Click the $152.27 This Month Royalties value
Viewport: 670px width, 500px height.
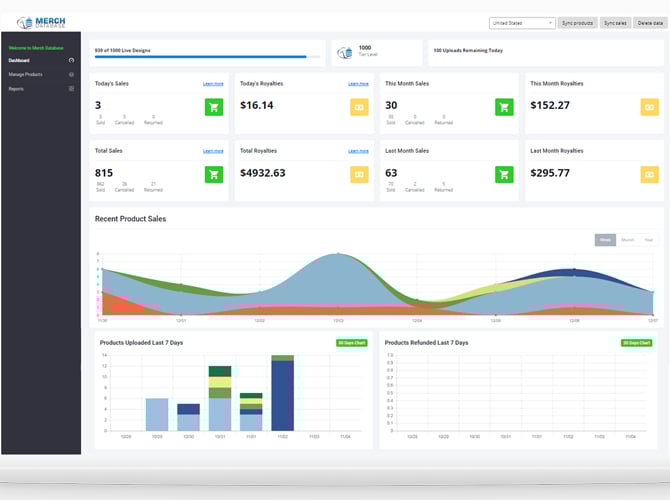click(x=550, y=106)
